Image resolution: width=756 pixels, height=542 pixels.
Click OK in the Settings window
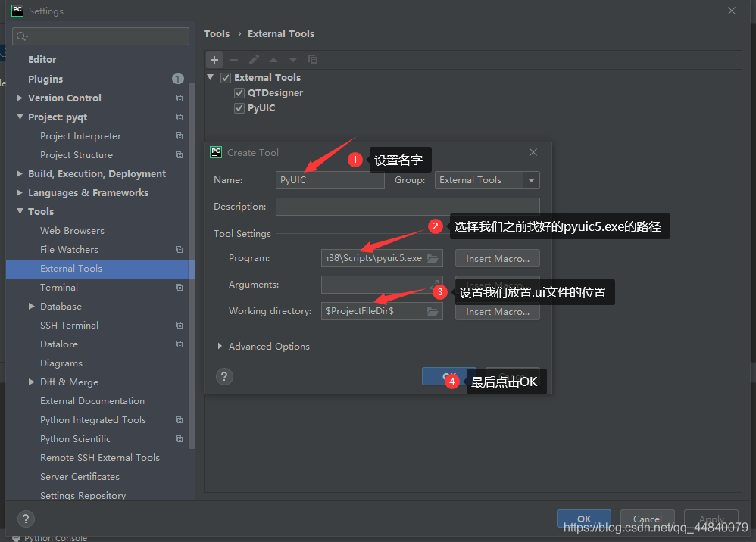point(584,519)
